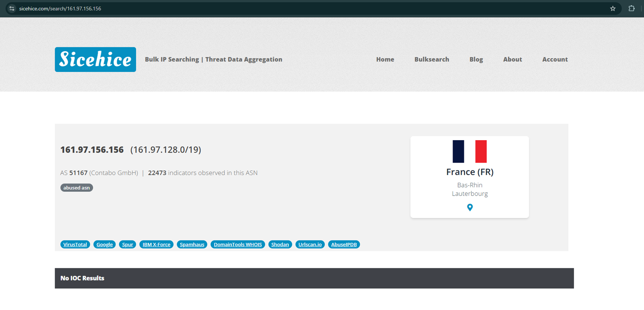Open the Blog menu item

[476, 59]
